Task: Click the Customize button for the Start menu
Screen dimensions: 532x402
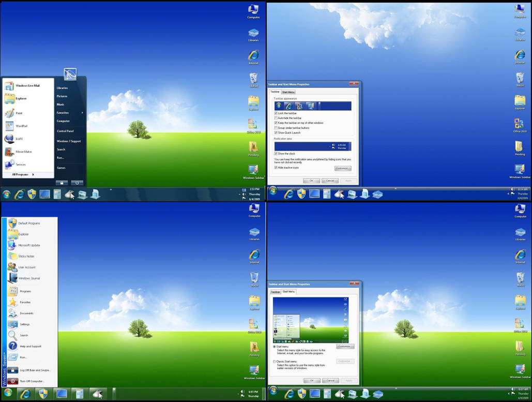Action: coord(345,346)
